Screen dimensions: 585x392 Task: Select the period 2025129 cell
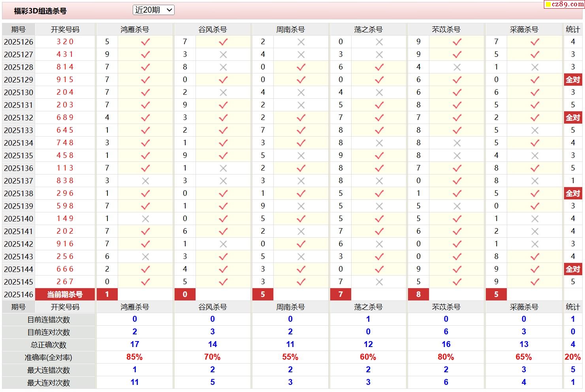(x=19, y=80)
